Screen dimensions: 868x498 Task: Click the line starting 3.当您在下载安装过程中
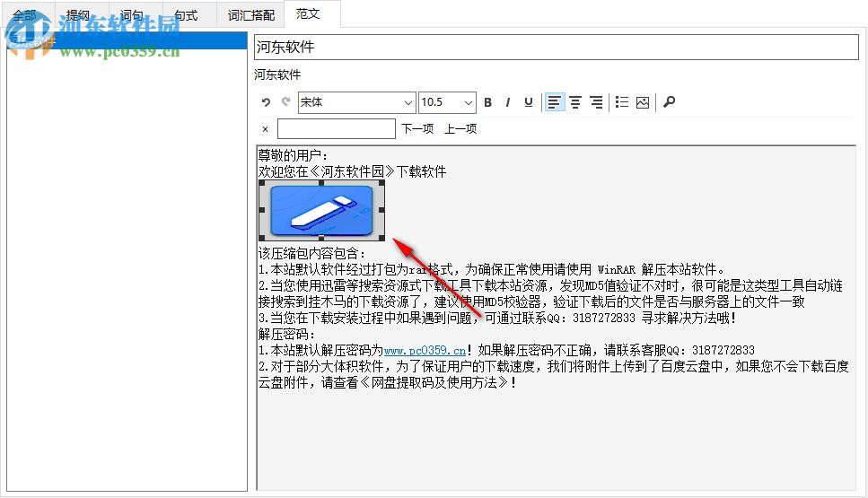click(497, 319)
